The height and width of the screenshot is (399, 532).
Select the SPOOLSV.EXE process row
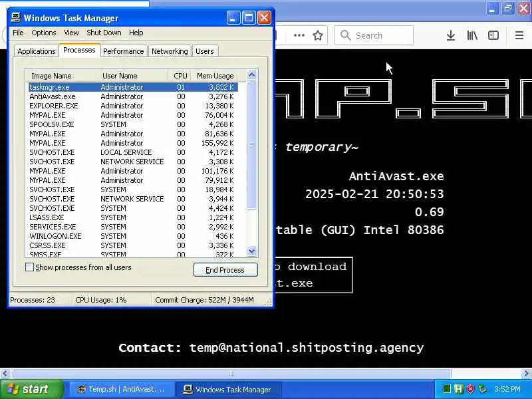(x=133, y=124)
